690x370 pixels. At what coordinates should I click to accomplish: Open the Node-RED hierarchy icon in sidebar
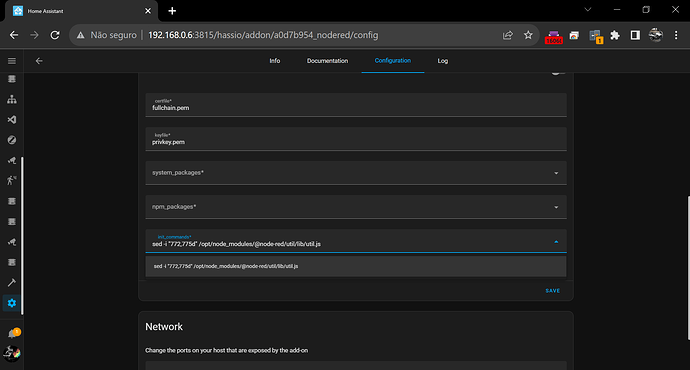coord(12,99)
